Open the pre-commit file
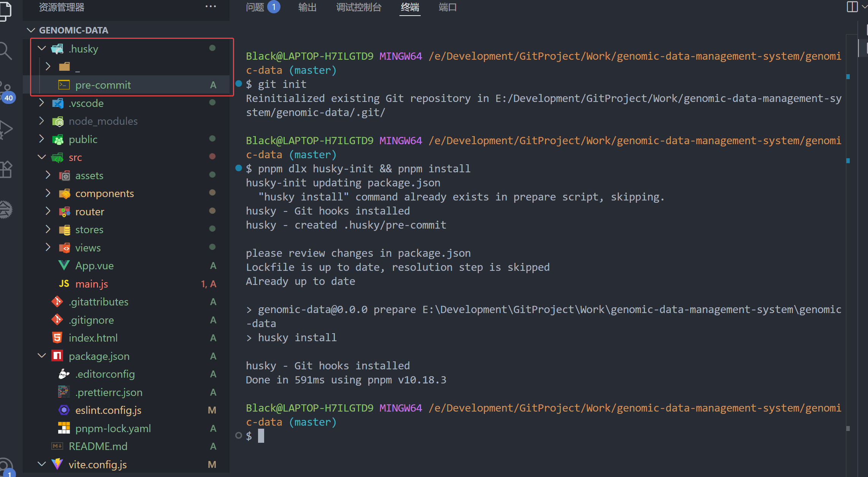The image size is (868, 477). click(x=103, y=85)
